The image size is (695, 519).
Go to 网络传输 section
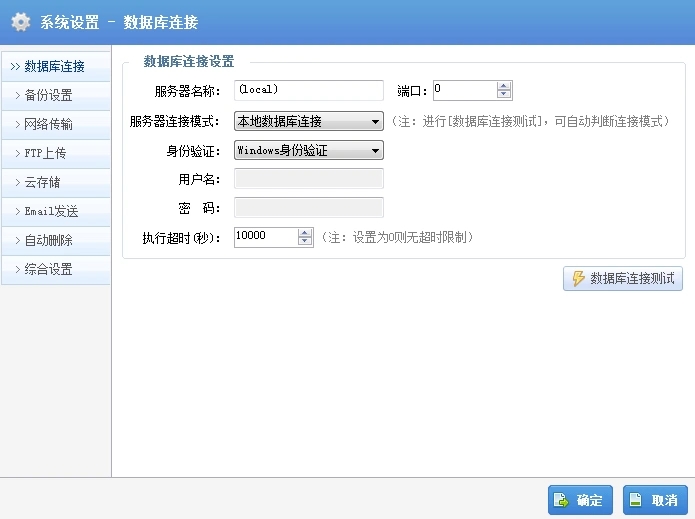[x=56, y=124]
